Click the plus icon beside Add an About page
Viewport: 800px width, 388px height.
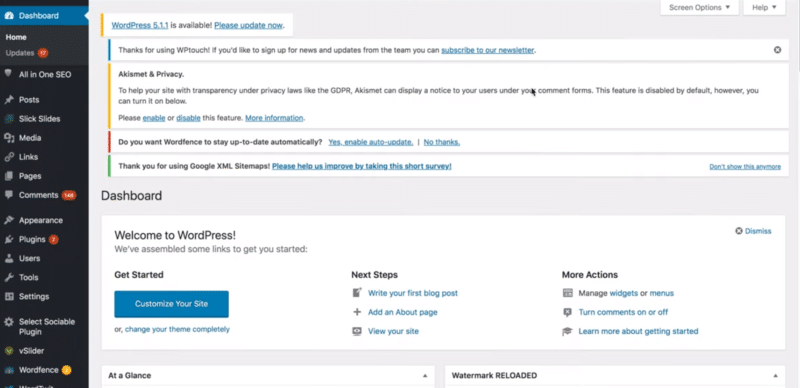click(x=357, y=312)
